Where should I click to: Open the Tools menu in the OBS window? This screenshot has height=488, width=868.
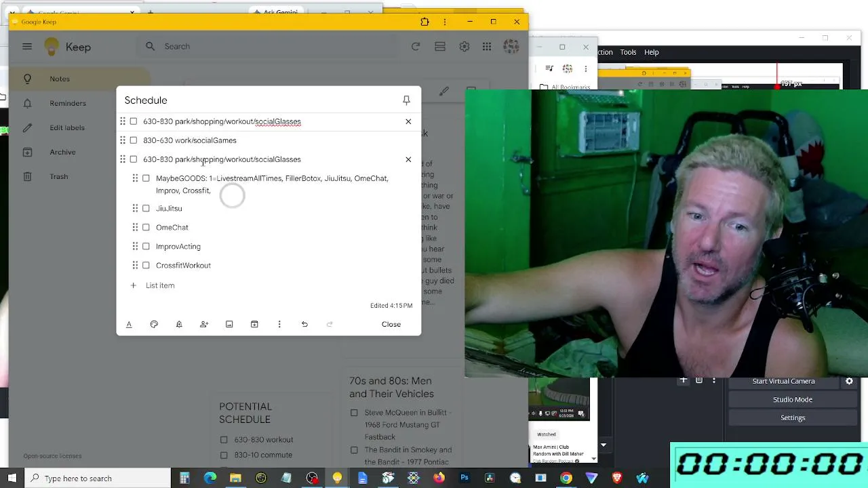pyautogui.click(x=628, y=52)
